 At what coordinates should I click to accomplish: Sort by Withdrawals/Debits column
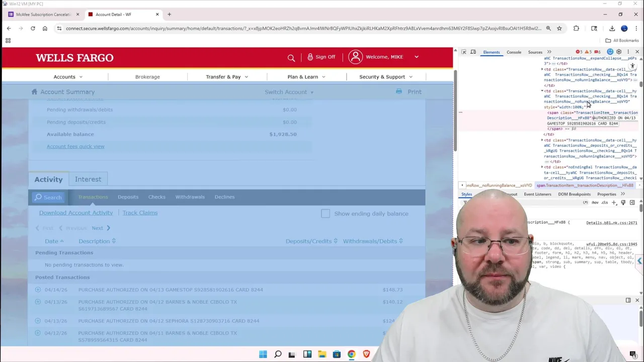coord(373,241)
